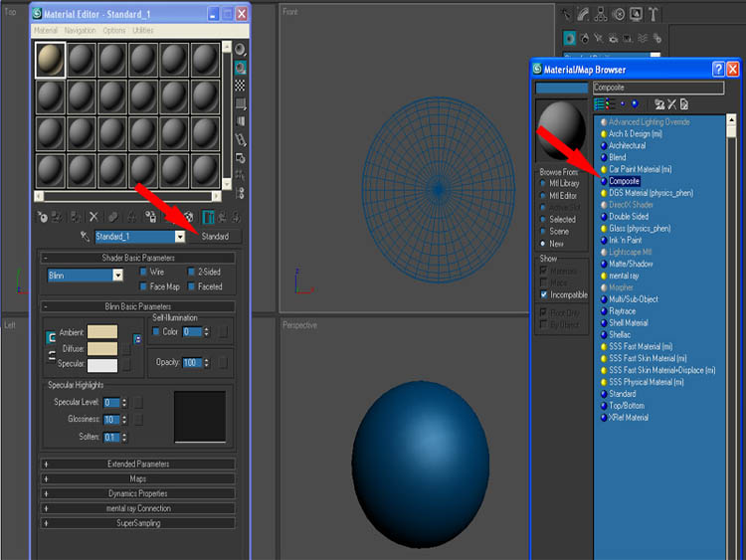Image resolution: width=746 pixels, height=560 pixels.
Task: Select Composite in the material list
Action: 624,181
